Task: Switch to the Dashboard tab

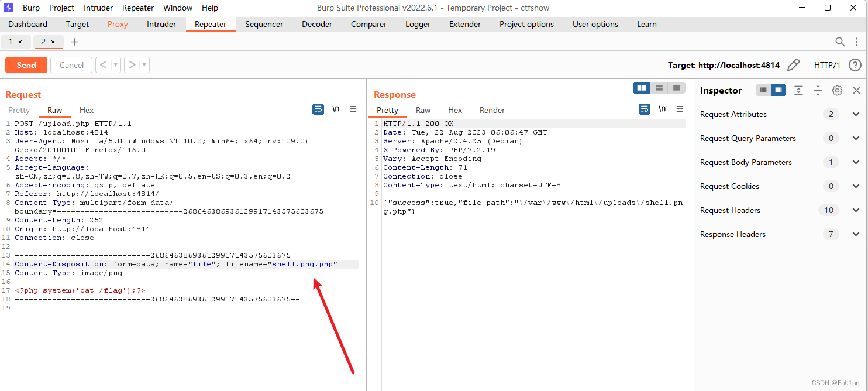Action: [x=28, y=24]
